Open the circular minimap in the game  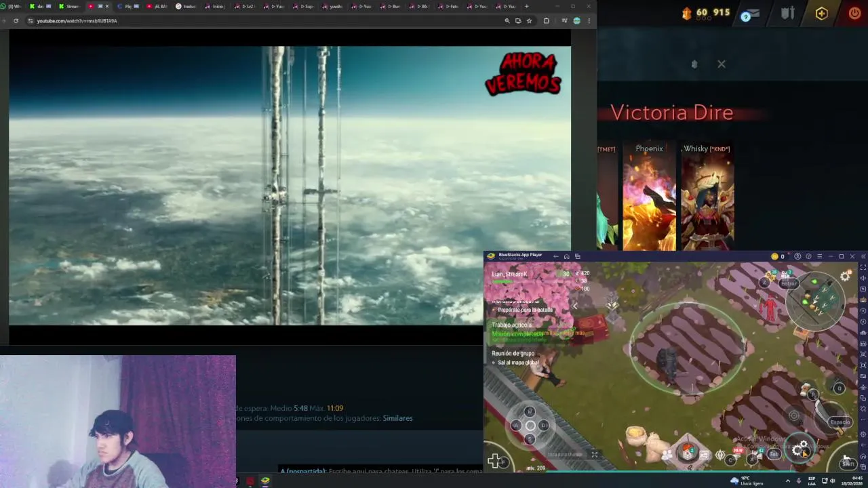click(816, 300)
